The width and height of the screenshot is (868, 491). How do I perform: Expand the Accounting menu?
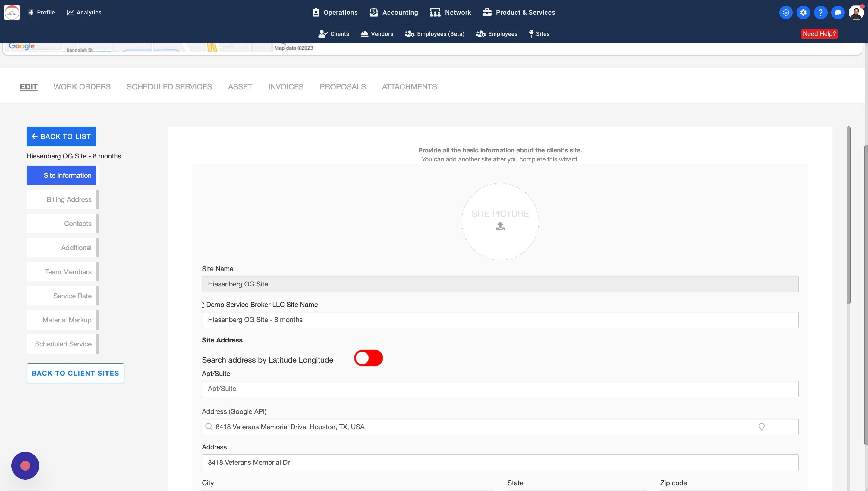click(x=393, y=12)
